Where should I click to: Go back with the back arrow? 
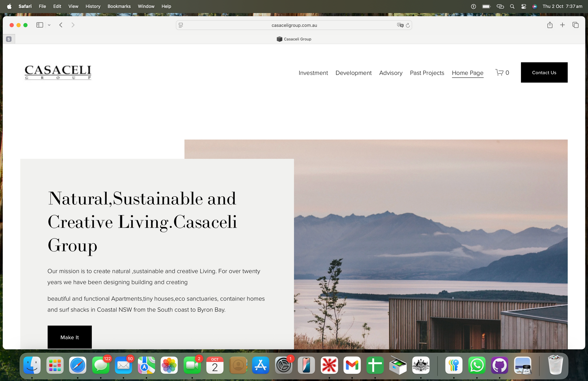(x=61, y=25)
